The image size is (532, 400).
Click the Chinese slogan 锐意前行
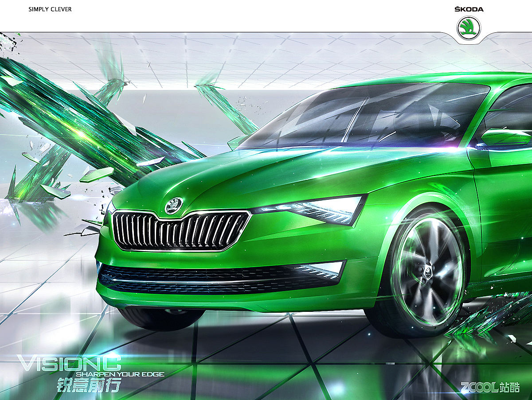click(x=89, y=385)
